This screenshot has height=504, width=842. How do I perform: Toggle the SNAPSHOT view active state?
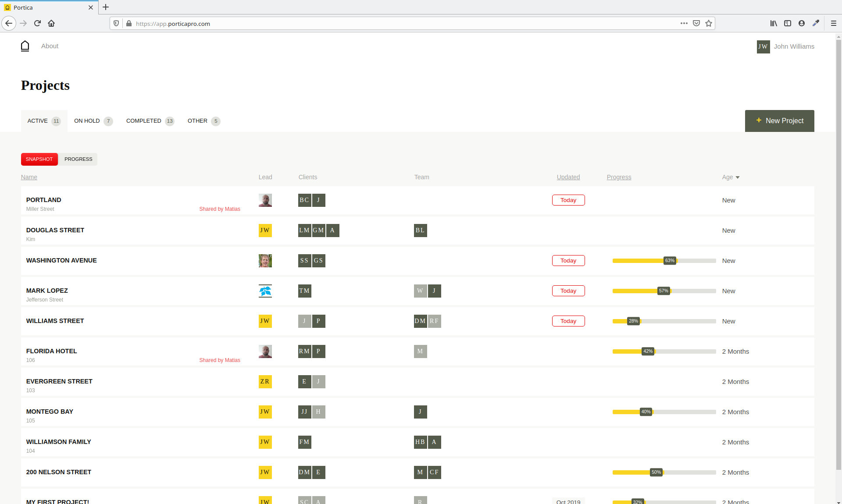tap(39, 158)
